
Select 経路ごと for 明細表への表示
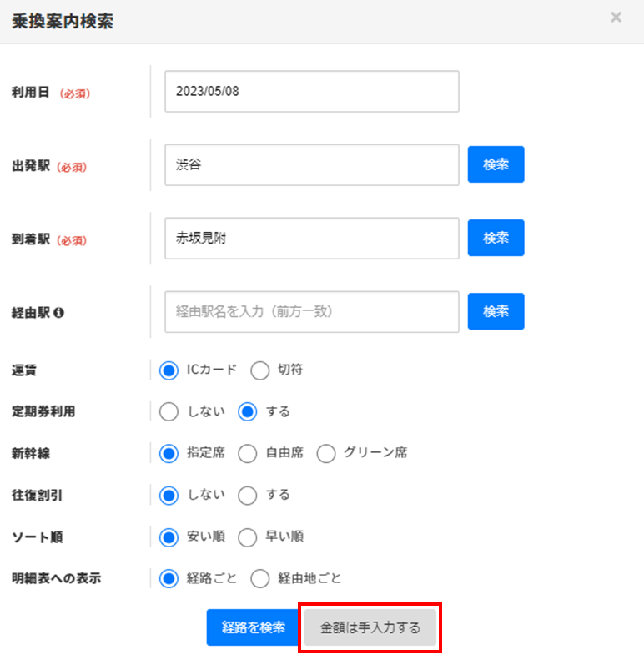coord(169,578)
